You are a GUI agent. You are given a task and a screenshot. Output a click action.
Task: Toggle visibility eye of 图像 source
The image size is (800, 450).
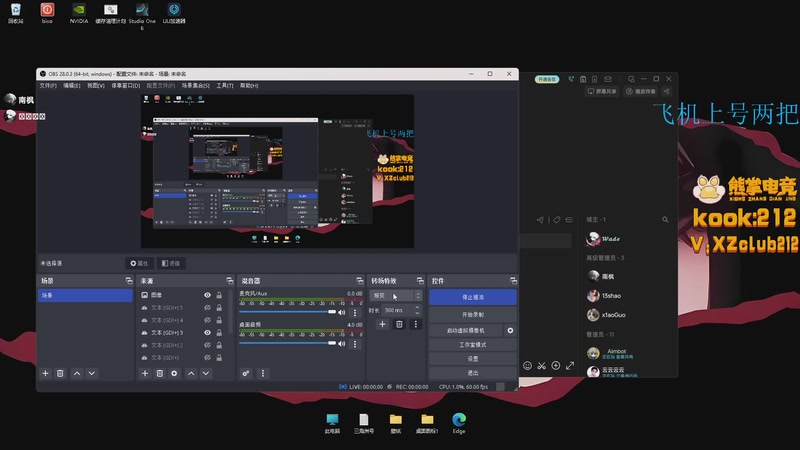pyautogui.click(x=208, y=295)
